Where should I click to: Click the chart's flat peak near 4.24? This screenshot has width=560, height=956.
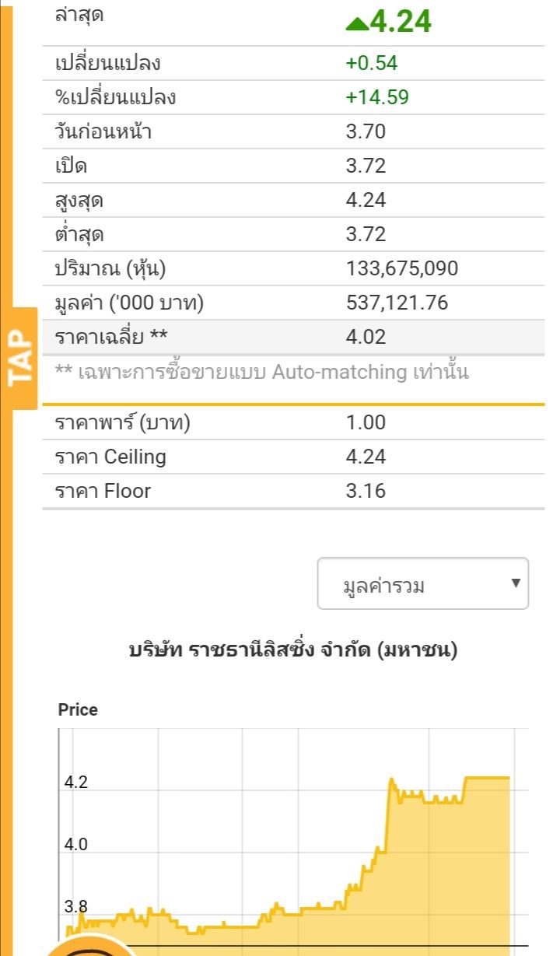click(486, 777)
